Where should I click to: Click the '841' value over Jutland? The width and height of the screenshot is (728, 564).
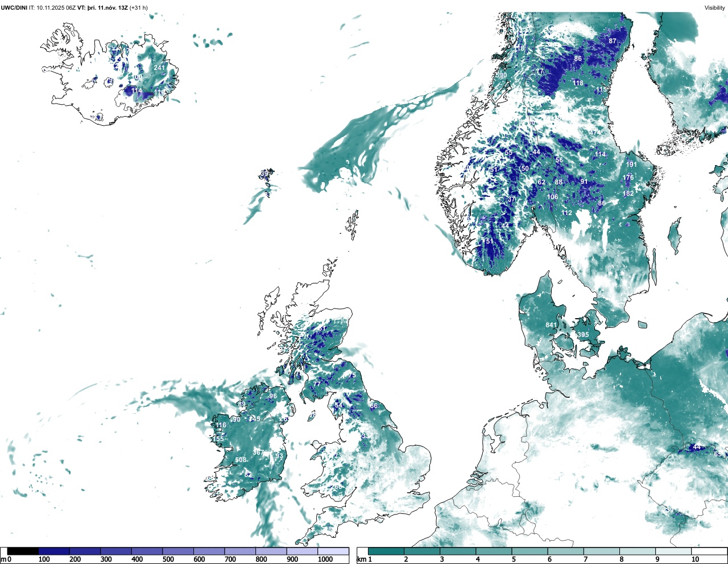coord(551,326)
